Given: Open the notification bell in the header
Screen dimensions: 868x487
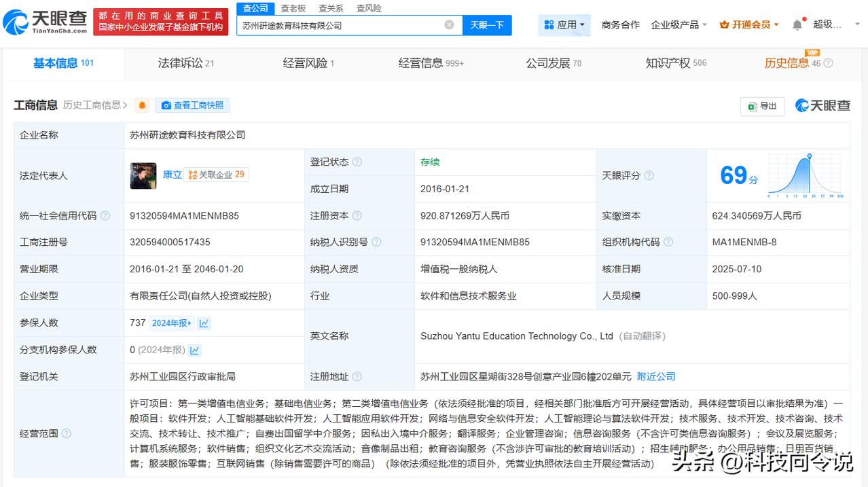Looking at the screenshot, I should [x=797, y=24].
